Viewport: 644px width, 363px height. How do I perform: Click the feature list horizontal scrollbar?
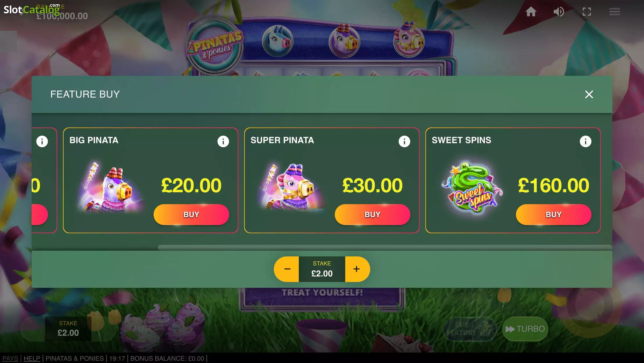click(x=385, y=247)
